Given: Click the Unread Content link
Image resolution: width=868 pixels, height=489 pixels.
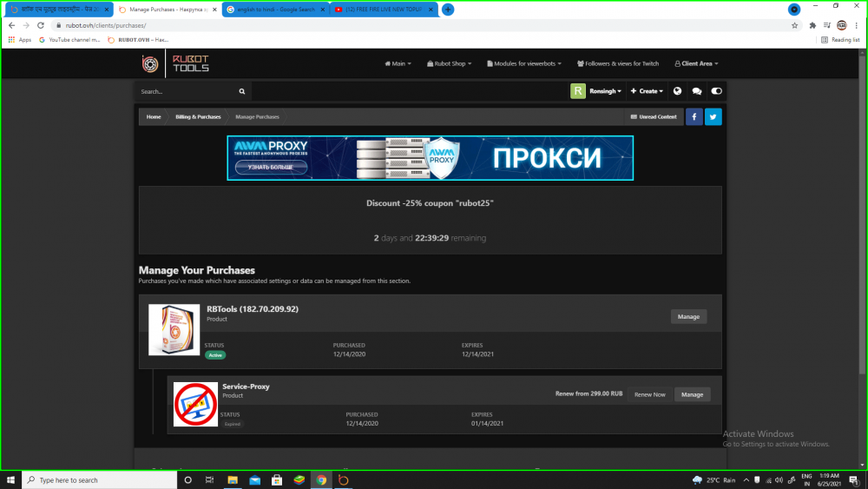Looking at the screenshot, I should click(x=653, y=116).
